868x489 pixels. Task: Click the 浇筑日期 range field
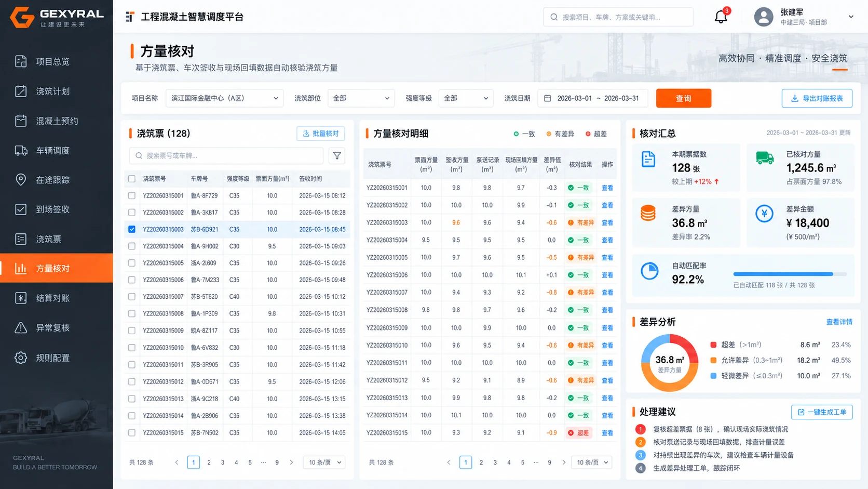tap(592, 98)
